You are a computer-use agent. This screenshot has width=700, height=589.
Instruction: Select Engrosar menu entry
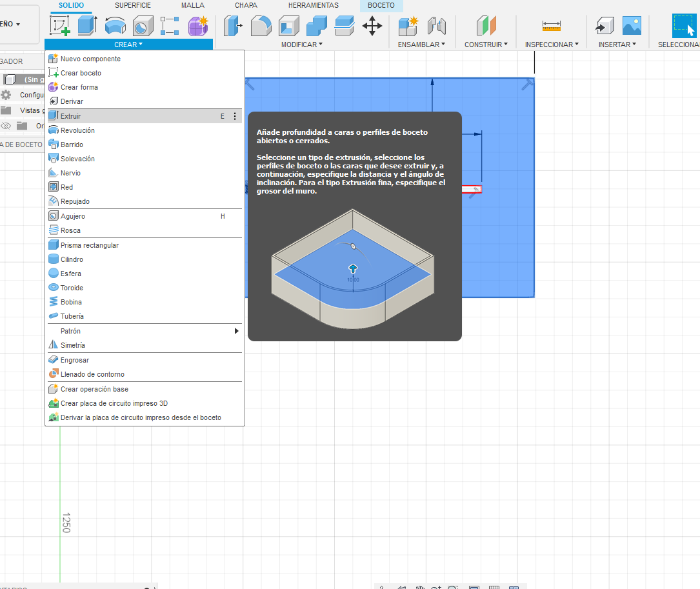tap(145, 360)
